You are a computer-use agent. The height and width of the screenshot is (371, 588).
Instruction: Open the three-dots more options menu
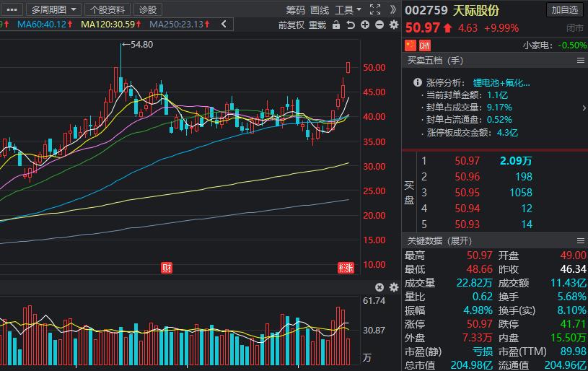[12, 10]
